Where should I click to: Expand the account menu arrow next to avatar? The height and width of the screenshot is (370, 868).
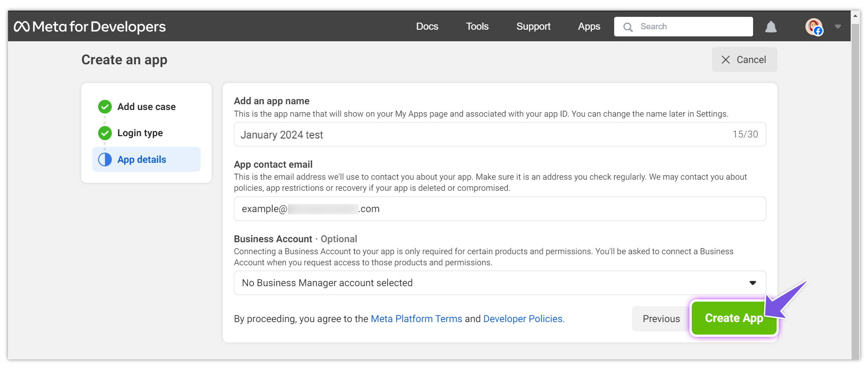tap(838, 27)
